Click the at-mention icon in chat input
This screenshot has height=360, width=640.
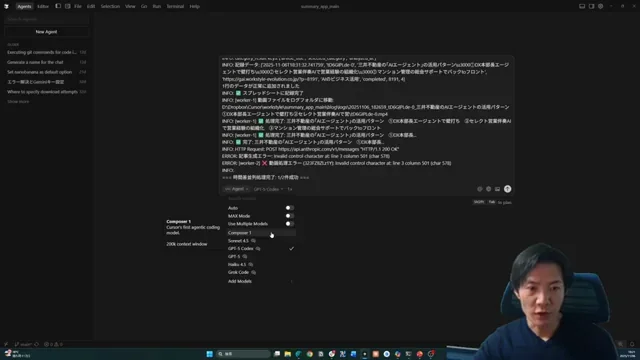480,189
